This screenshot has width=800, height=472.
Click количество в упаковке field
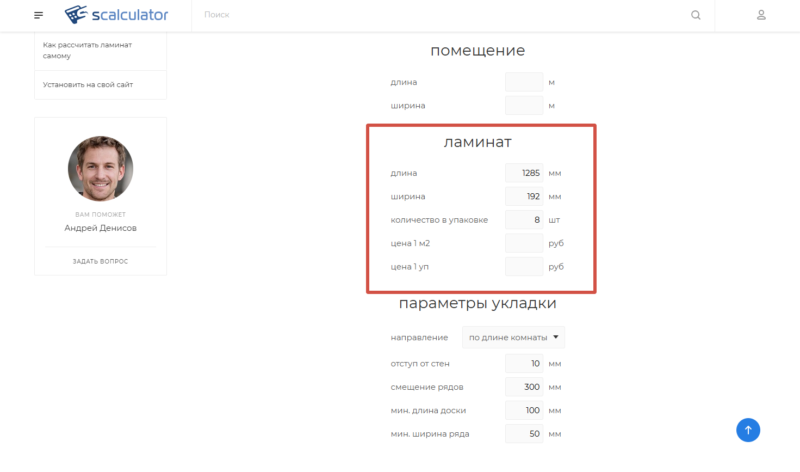pyautogui.click(x=524, y=220)
